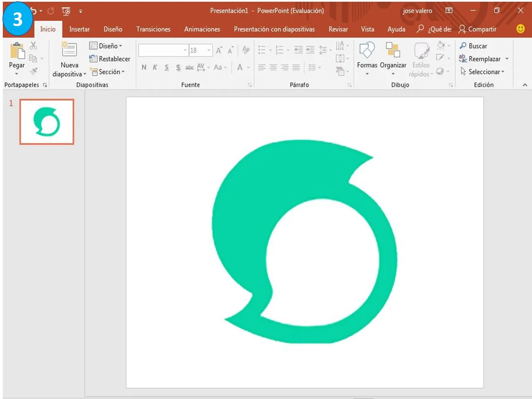Open the Organizar dropdown
This screenshot has height=399, width=532.
point(393,58)
